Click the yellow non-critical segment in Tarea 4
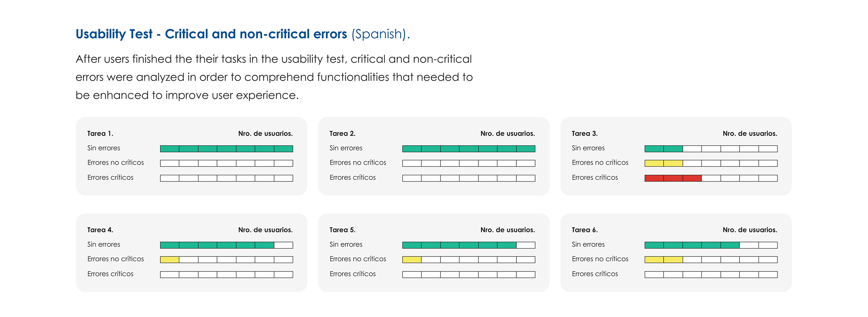 pyautogui.click(x=170, y=260)
